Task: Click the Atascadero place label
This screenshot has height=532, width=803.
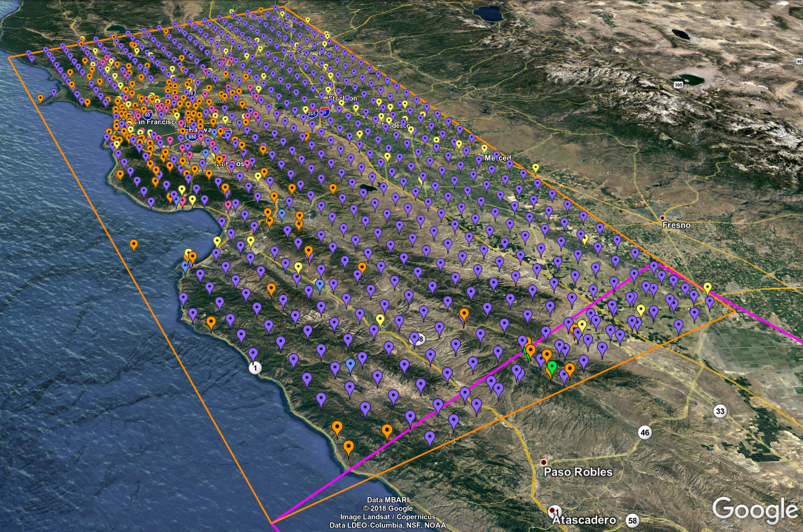Action: pyautogui.click(x=584, y=520)
